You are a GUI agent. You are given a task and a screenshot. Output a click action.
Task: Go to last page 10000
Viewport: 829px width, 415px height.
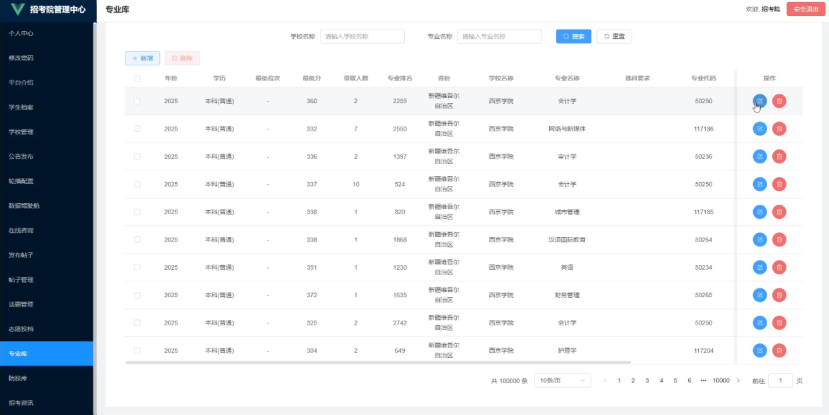[721, 381]
